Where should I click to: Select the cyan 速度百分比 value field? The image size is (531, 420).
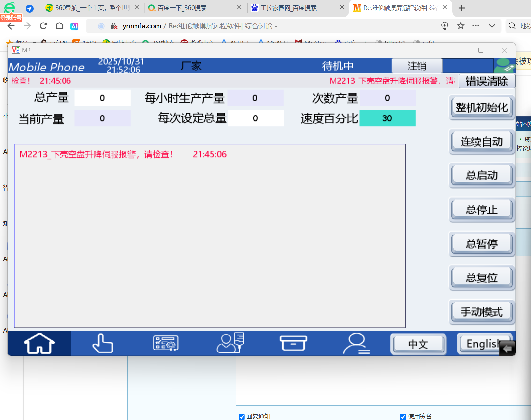tap(387, 118)
